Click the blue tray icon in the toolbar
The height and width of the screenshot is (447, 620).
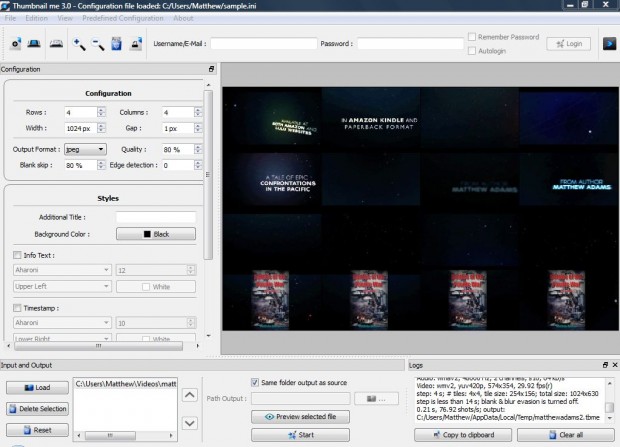(x=34, y=44)
